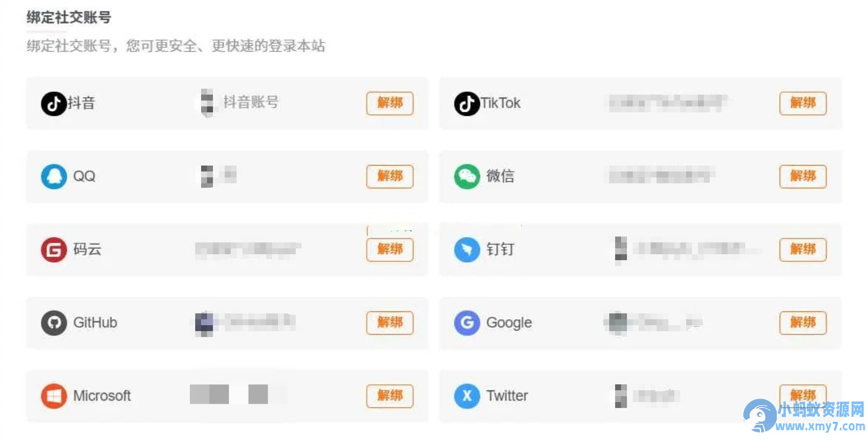The width and height of the screenshot is (868, 441).
Task: Click the Gitee (码云) red icon
Action: (x=54, y=250)
